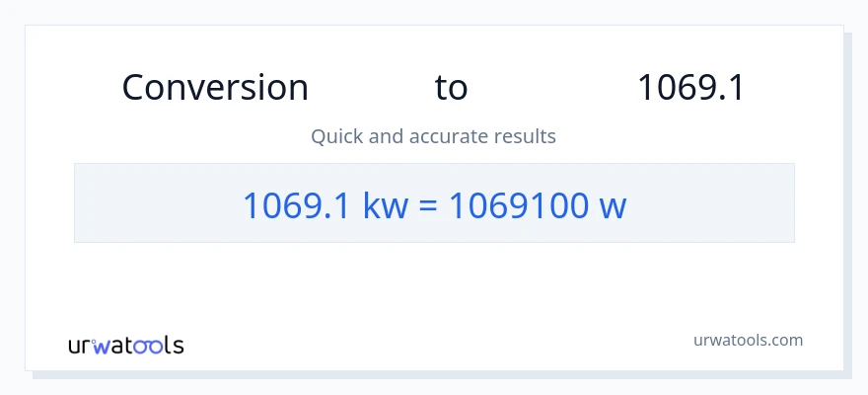Click the urwatools logo
Viewport: 868px width, 395px height.
click(125, 345)
